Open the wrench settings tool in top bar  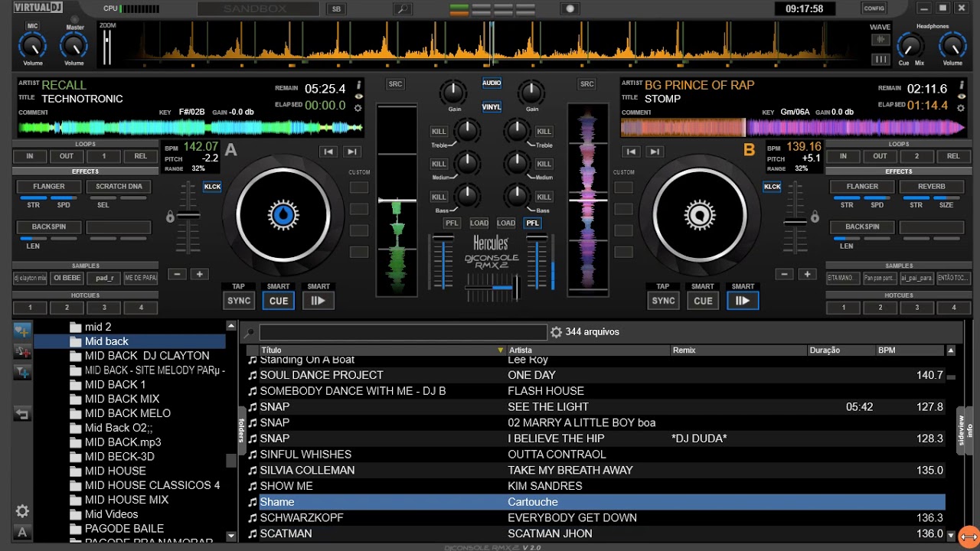401,9
